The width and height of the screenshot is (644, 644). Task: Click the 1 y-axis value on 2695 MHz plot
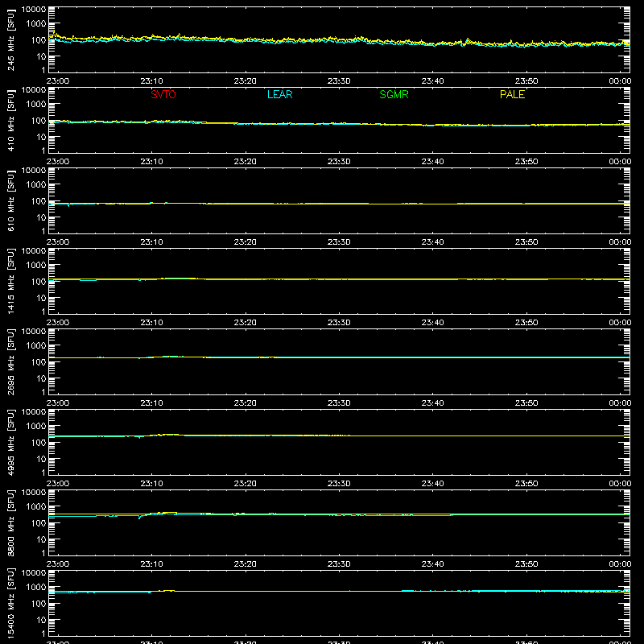[43, 392]
